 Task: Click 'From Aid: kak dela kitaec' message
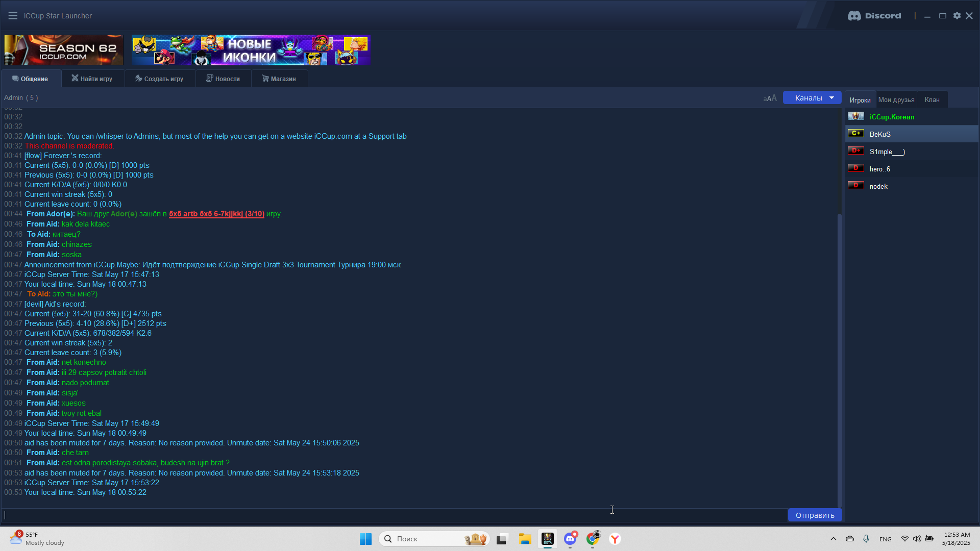68,224
